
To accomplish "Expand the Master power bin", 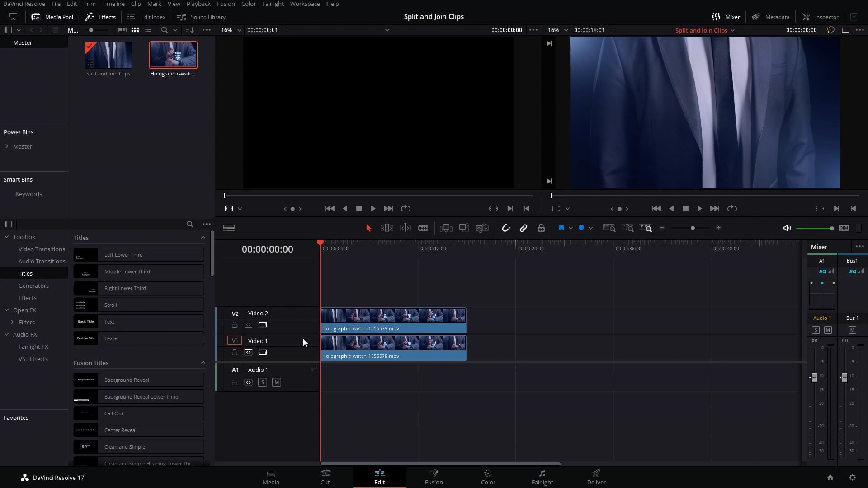I will [7, 146].
